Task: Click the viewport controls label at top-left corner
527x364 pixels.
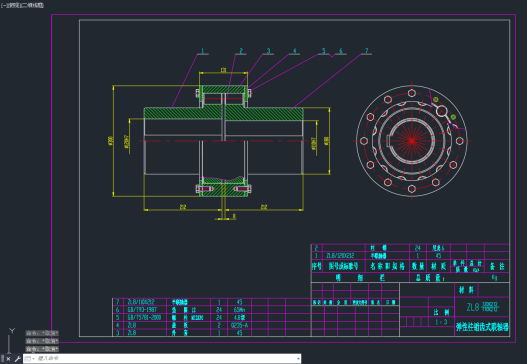Action: [x=22, y=5]
